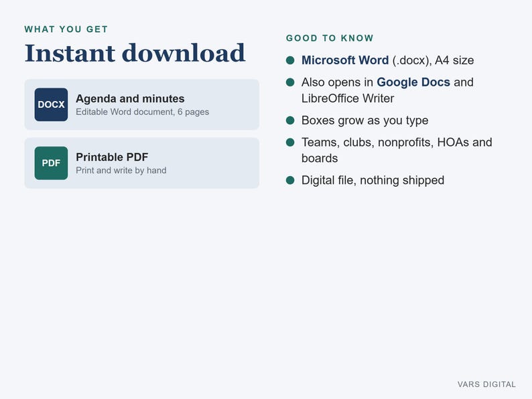Click the VARS DIGITAL footer text

coord(486,384)
